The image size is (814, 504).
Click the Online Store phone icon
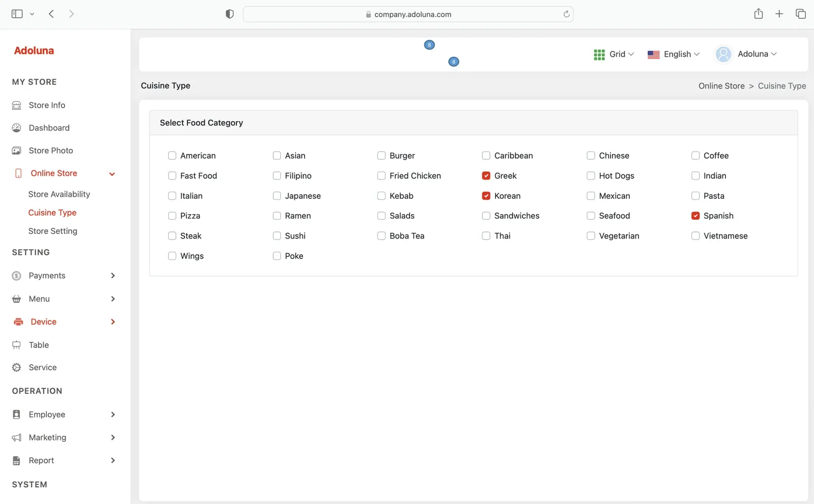click(18, 173)
